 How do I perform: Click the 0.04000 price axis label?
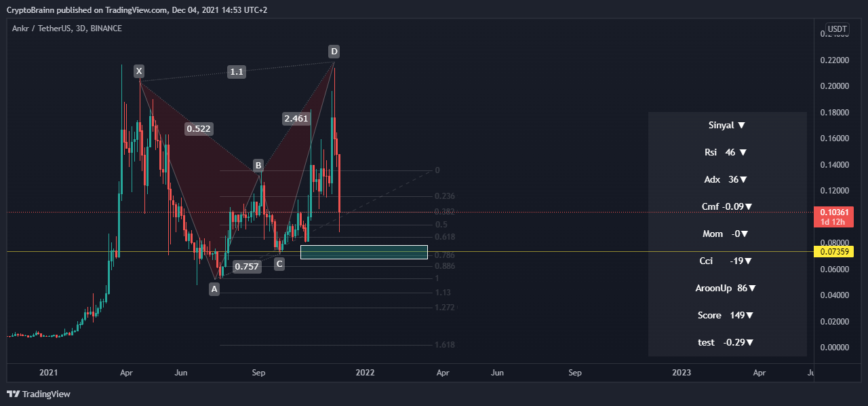click(833, 295)
